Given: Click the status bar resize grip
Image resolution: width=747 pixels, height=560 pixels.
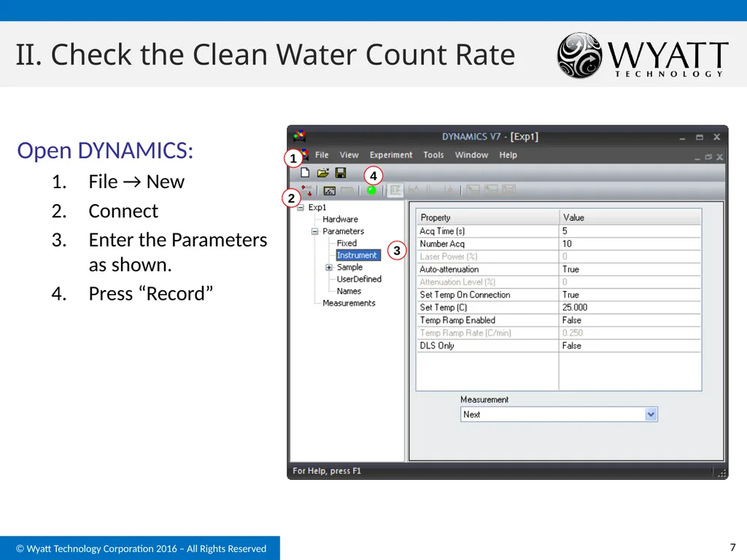Looking at the screenshot, I should 721,472.
